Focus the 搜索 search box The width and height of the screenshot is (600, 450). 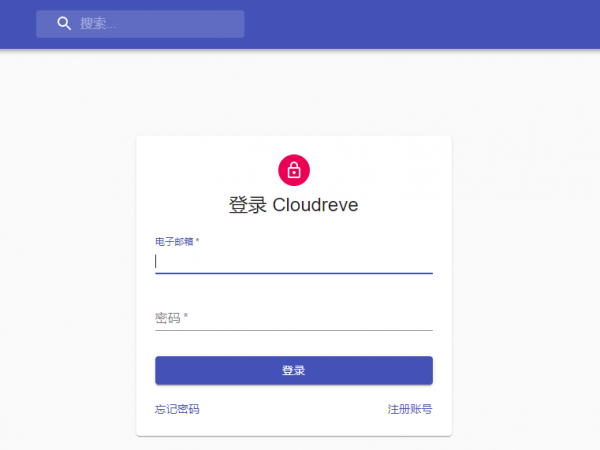click(x=150, y=24)
